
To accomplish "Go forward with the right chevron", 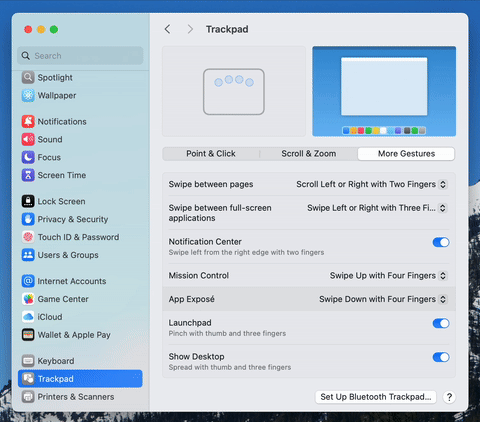I will 190,29.
